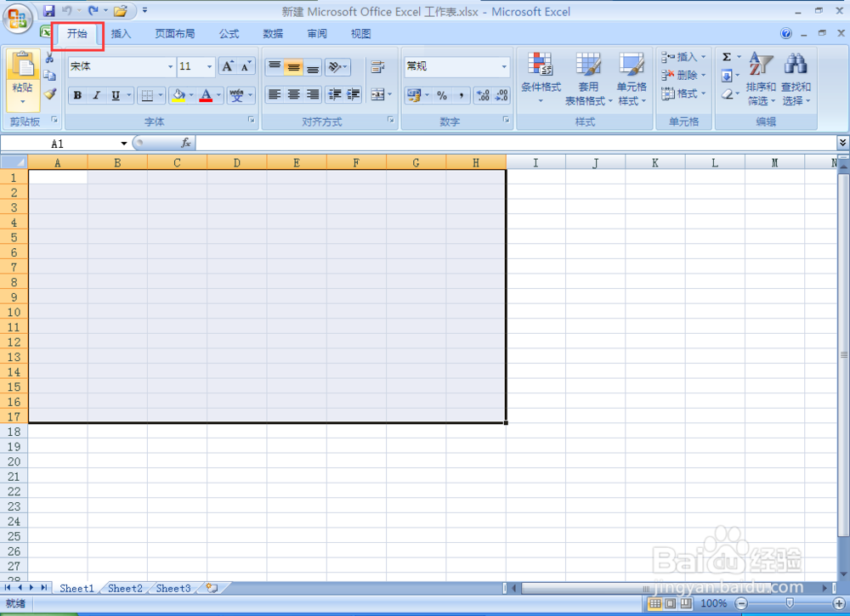Viewport: 850px width, 616px height.
Task: Open Format as Table (套用表格格式)
Action: [588, 78]
